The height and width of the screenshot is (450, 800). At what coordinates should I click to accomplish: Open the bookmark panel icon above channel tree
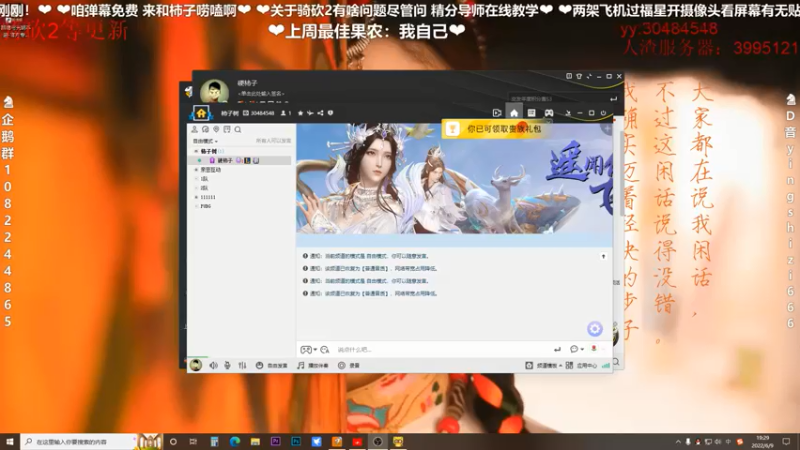click(227, 130)
